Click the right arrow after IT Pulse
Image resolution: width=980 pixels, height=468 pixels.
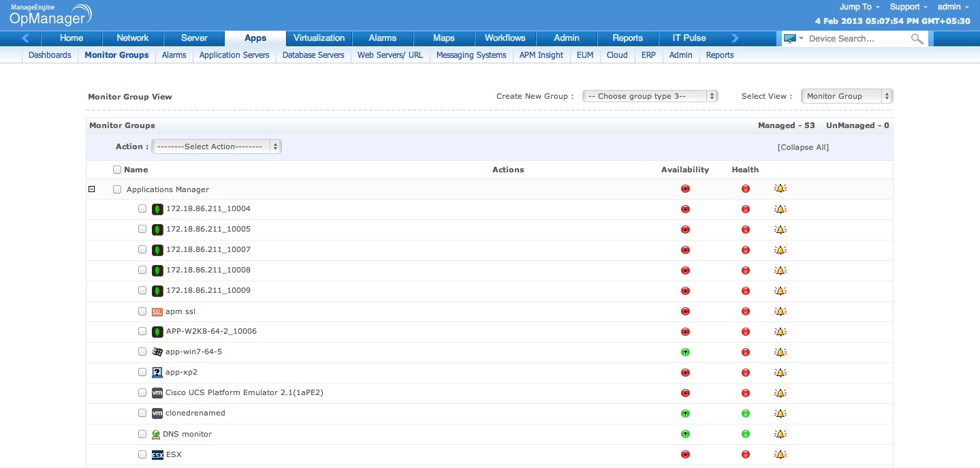click(x=735, y=38)
